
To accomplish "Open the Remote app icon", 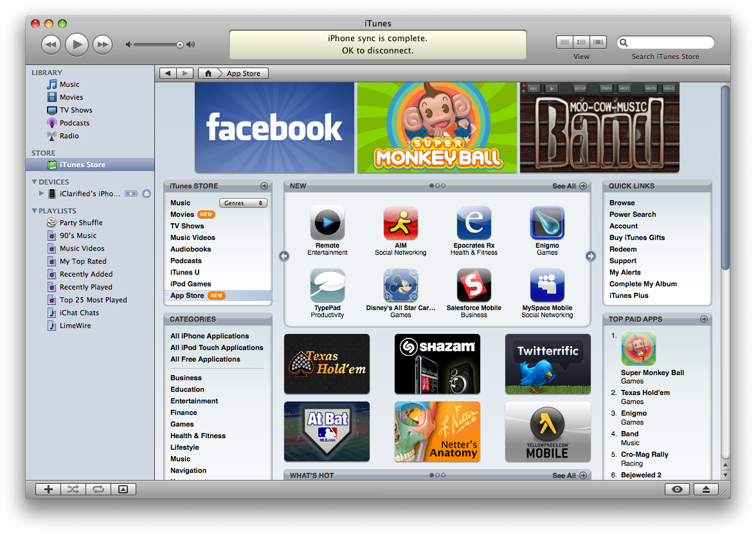I will pos(327,223).
